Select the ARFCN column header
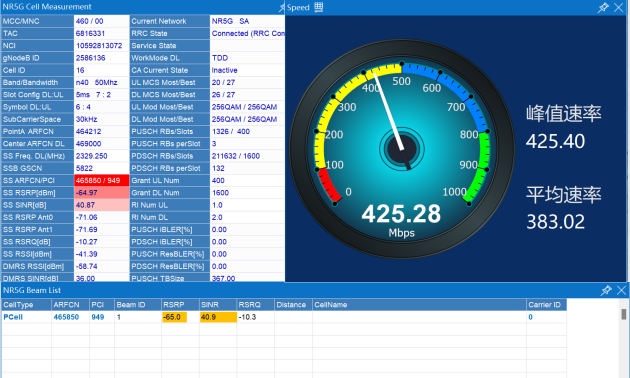 tap(70, 305)
